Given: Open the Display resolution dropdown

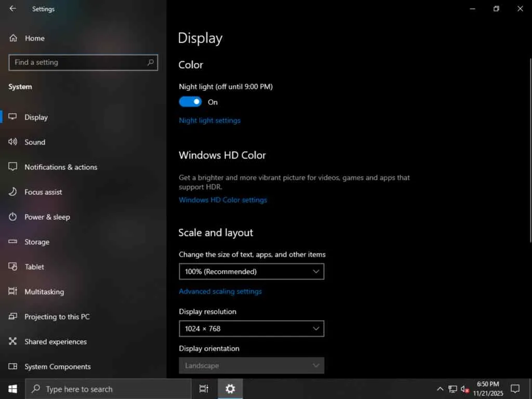Looking at the screenshot, I should (251, 328).
